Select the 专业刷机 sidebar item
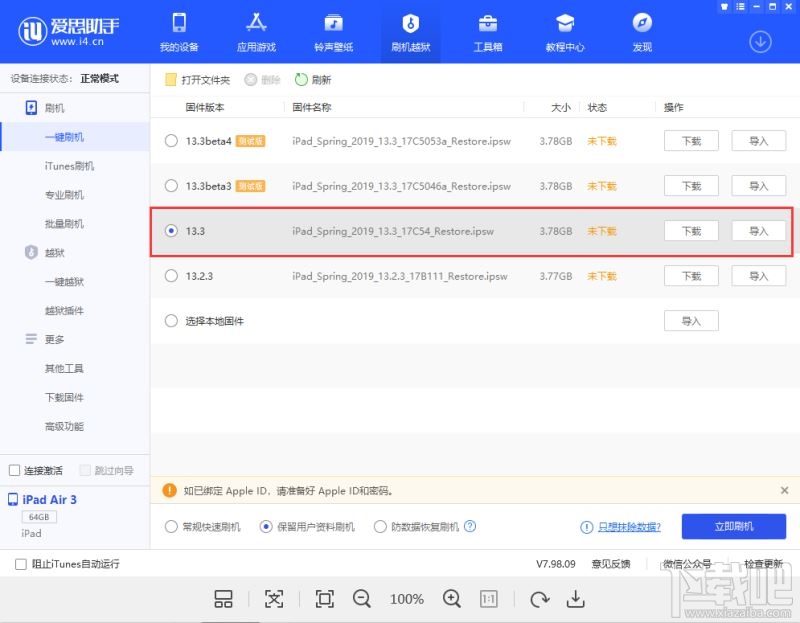 tap(64, 194)
